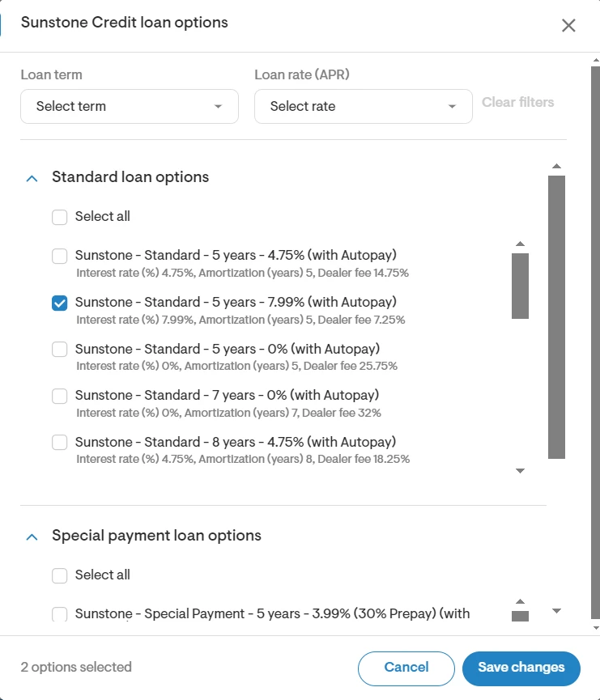Image resolution: width=600 pixels, height=700 pixels.
Task: Click the middle panel scrollbar up arrow
Action: point(556,166)
